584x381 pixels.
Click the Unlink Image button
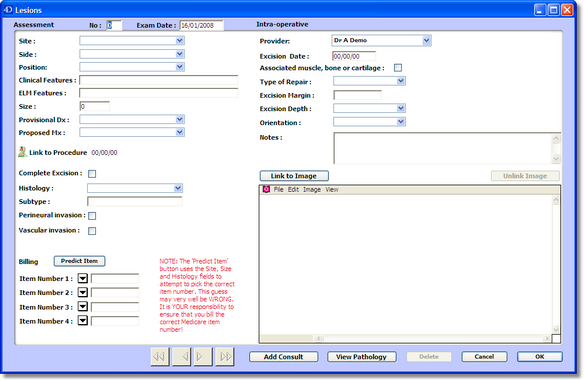(525, 176)
